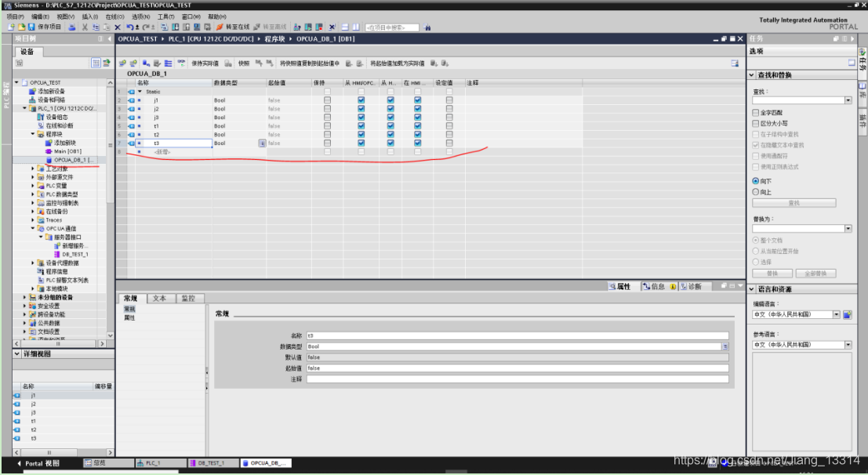Toggle the 设定值 checkbox for row t1
The height and width of the screenshot is (475, 868).
click(x=449, y=126)
